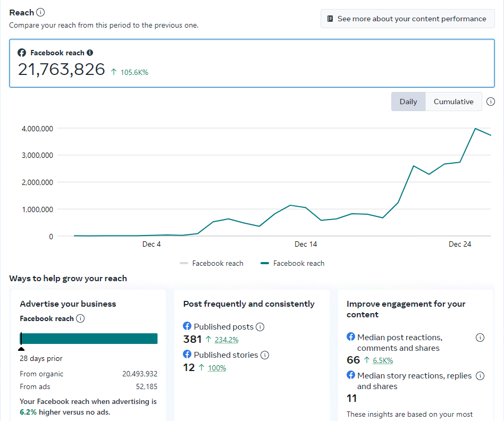Click the Dec 24 axis label

pos(460,244)
